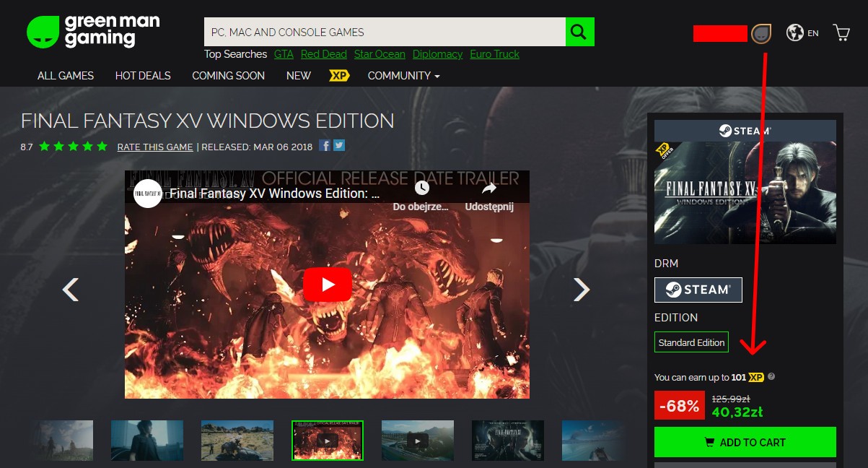The height and width of the screenshot is (468, 868).
Task: Type in the PC, Mac and console games search field
Action: coord(385,32)
